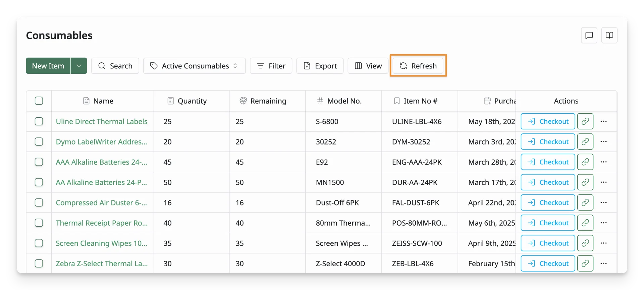This screenshot has height=290, width=644.
Task: Copy link for Thermal Receipt Paper row
Action: (x=585, y=223)
